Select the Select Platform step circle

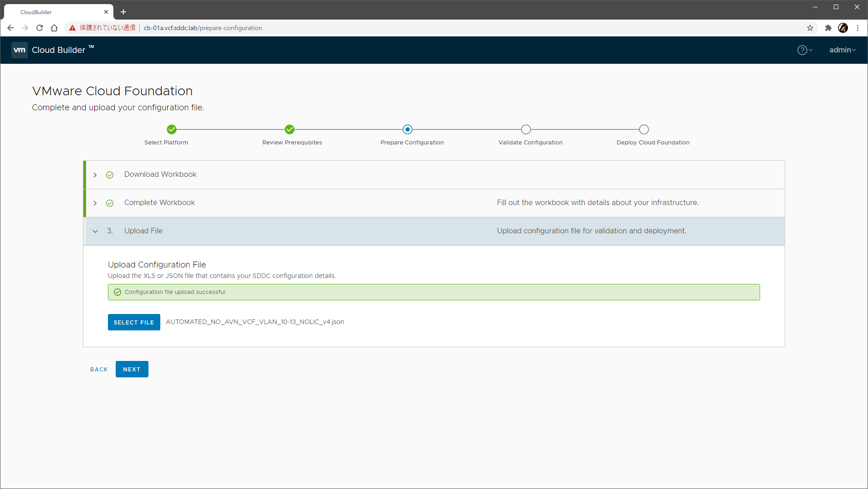pos(172,129)
